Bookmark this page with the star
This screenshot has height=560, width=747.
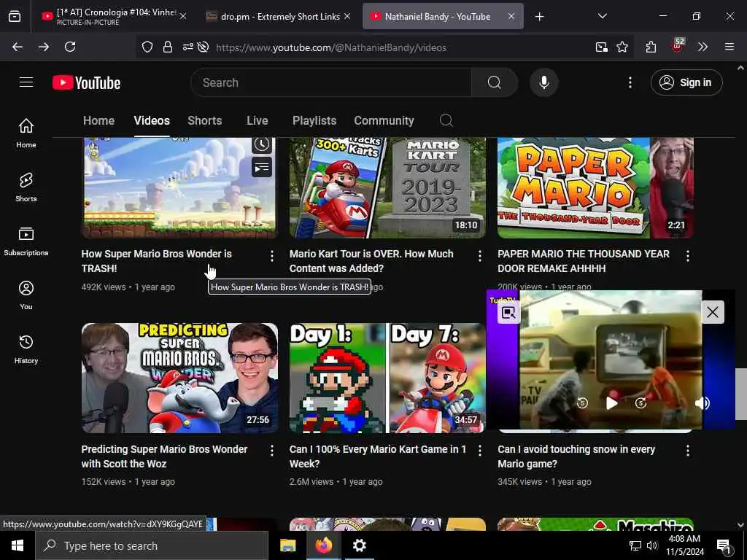(x=622, y=47)
